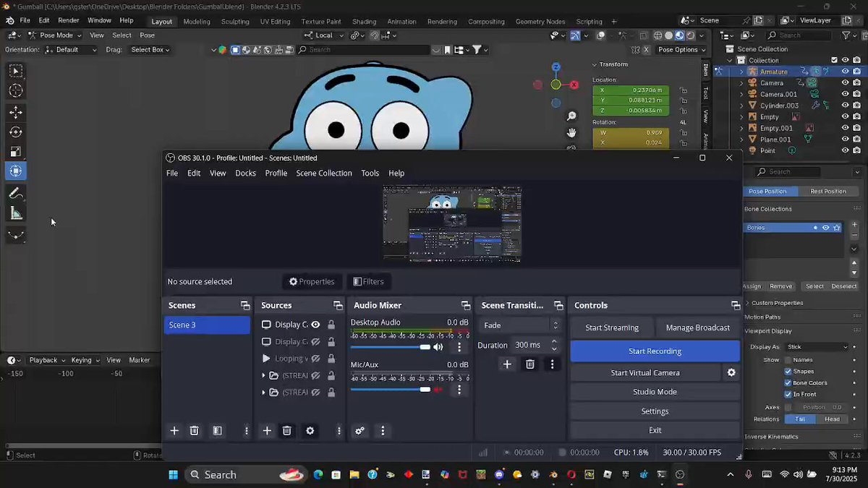Viewport: 868px width, 488px height.
Task: Click the Studio Mode button
Action: [655, 392]
